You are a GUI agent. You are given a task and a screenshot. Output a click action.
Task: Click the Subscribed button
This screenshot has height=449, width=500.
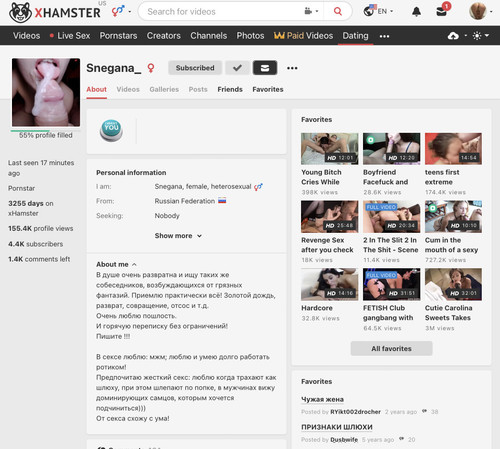pos(195,68)
